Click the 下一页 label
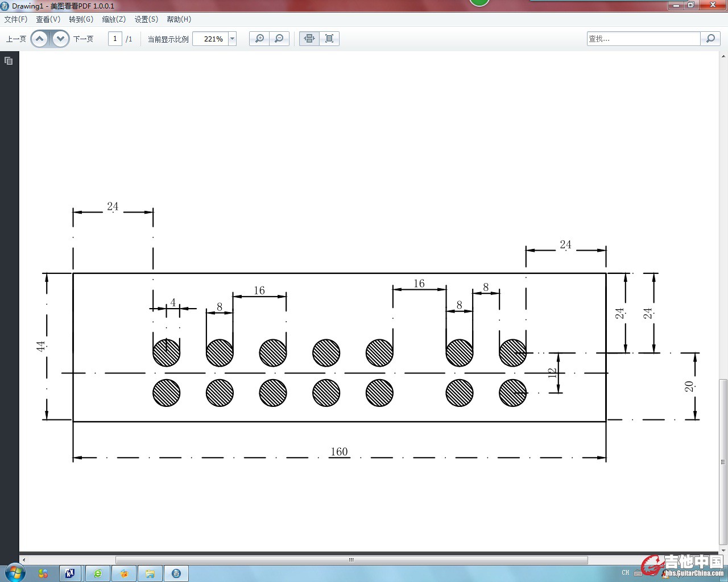Viewport: 728px width, 582px height. tap(83, 39)
